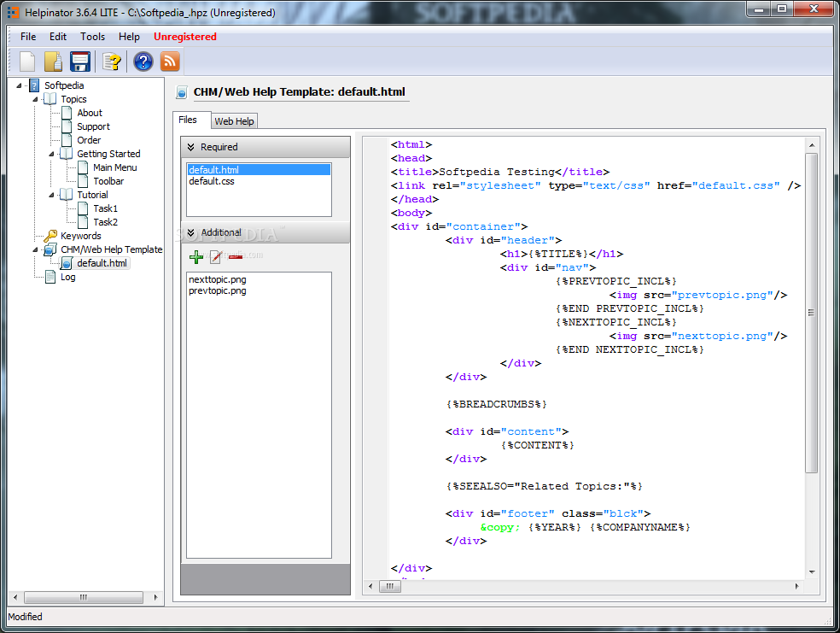This screenshot has height=633, width=840.
Task: Select nexttopic.png in Additional list
Action: coord(218,279)
